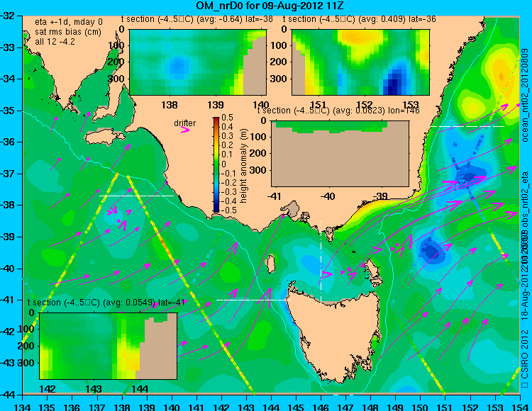Click the 138 tick of the lat=-38 inset
Screen dimensions: 532x411
click(x=170, y=105)
